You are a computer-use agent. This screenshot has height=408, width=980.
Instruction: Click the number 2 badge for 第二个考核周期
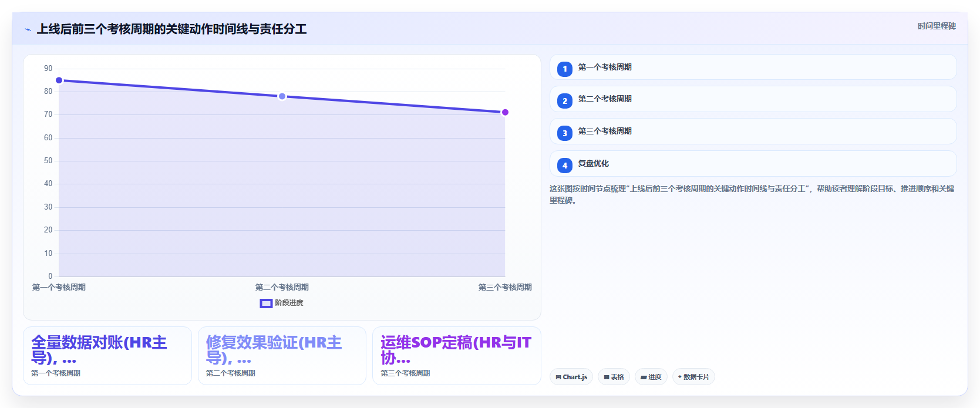565,101
